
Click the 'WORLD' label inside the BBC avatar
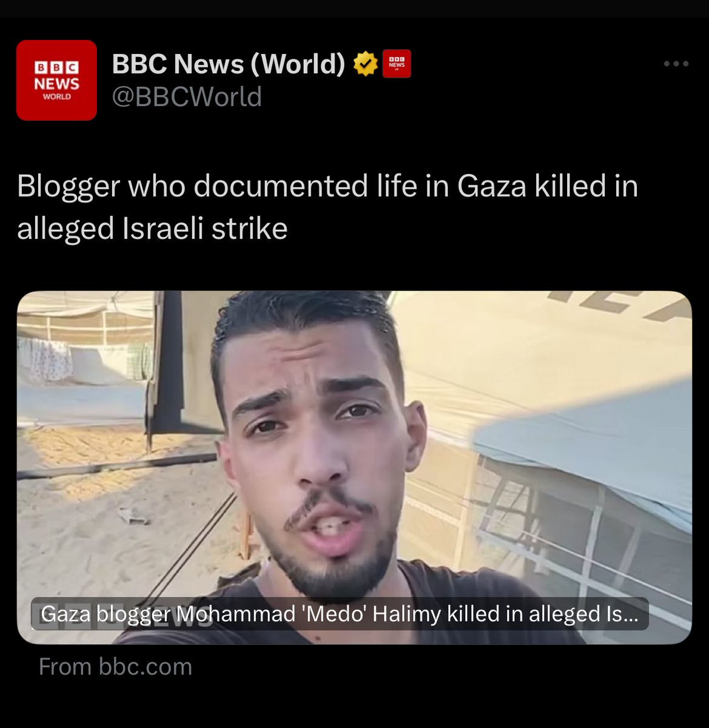[56, 96]
